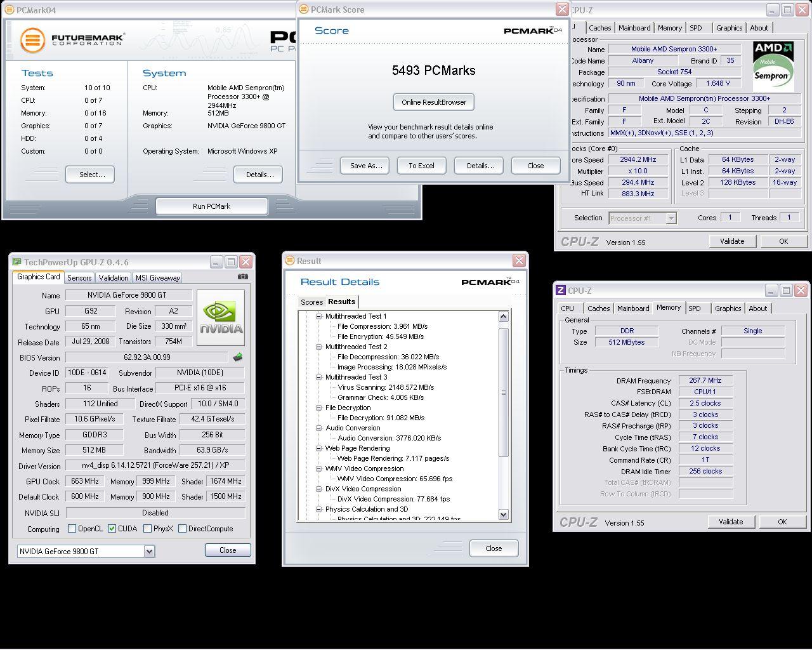Click the Select... button under Tests
Screen dimensions: 812x650
coord(91,175)
